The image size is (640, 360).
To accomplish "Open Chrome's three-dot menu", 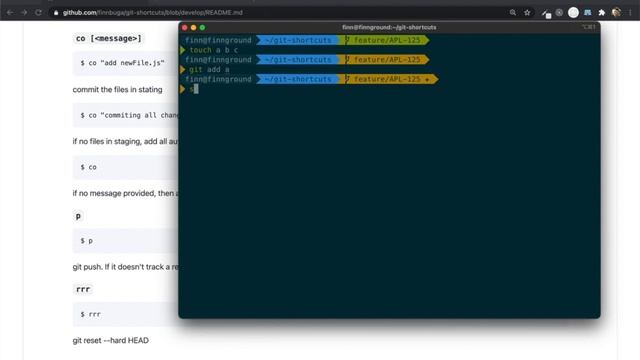I will pyautogui.click(x=630, y=13).
